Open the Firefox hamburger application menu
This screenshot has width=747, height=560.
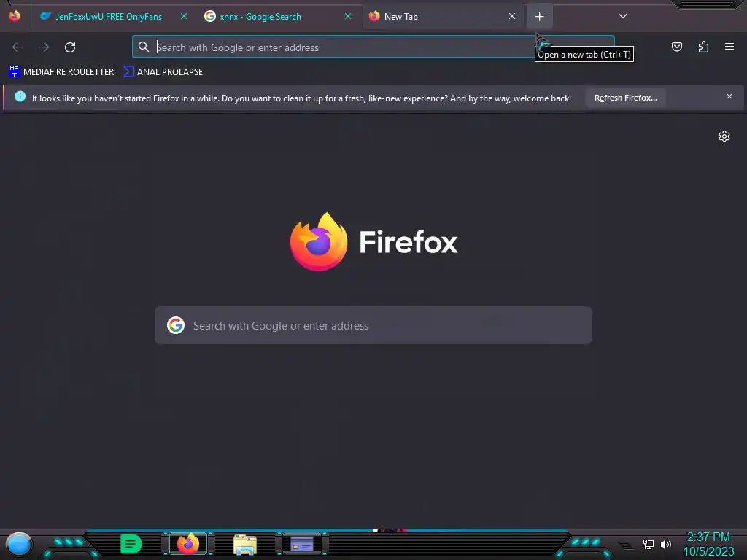coord(729,47)
